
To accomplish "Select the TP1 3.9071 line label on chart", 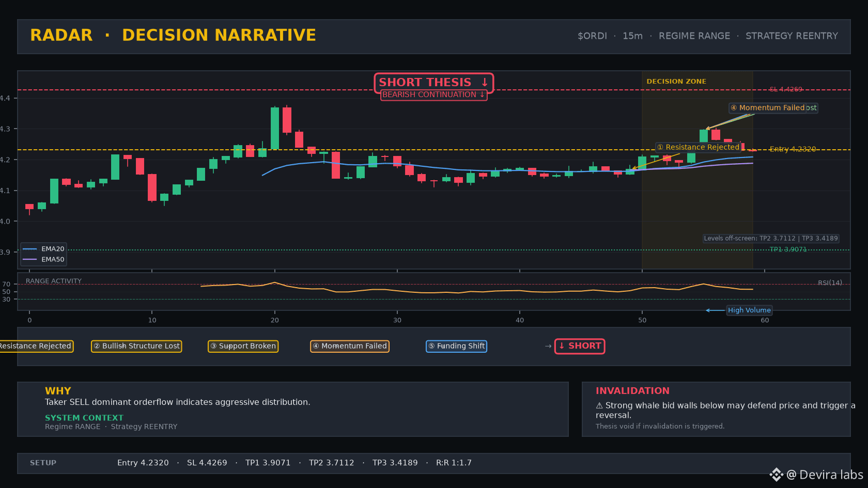I will [x=788, y=249].
